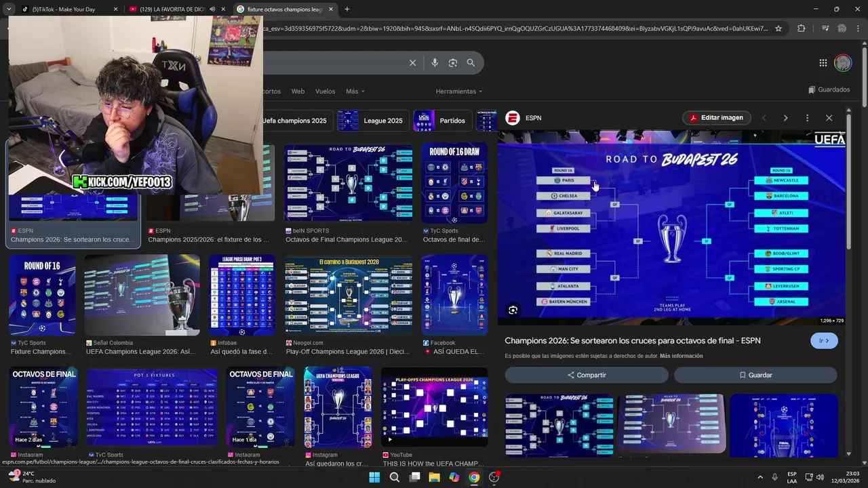The height and width of the screenshot is (488, 868).
Task: Open the weather widget showing 24°C
Action: [33, 477]
